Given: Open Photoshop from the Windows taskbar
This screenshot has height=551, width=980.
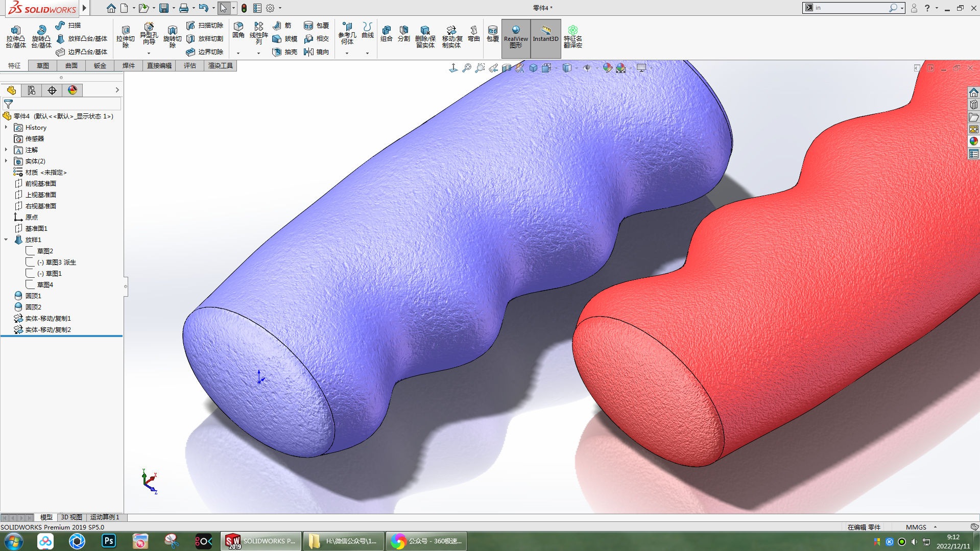Looking at the screenshot, I should 109,541.
